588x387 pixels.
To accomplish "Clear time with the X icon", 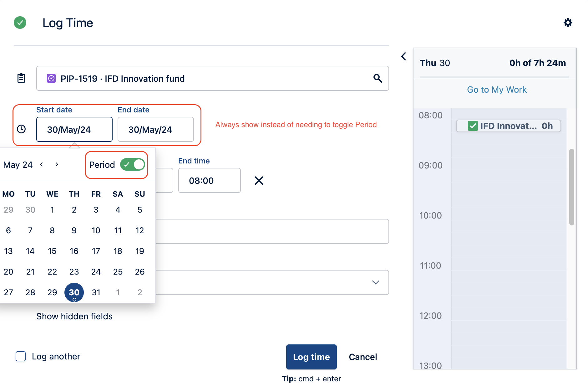I will 259,181.
